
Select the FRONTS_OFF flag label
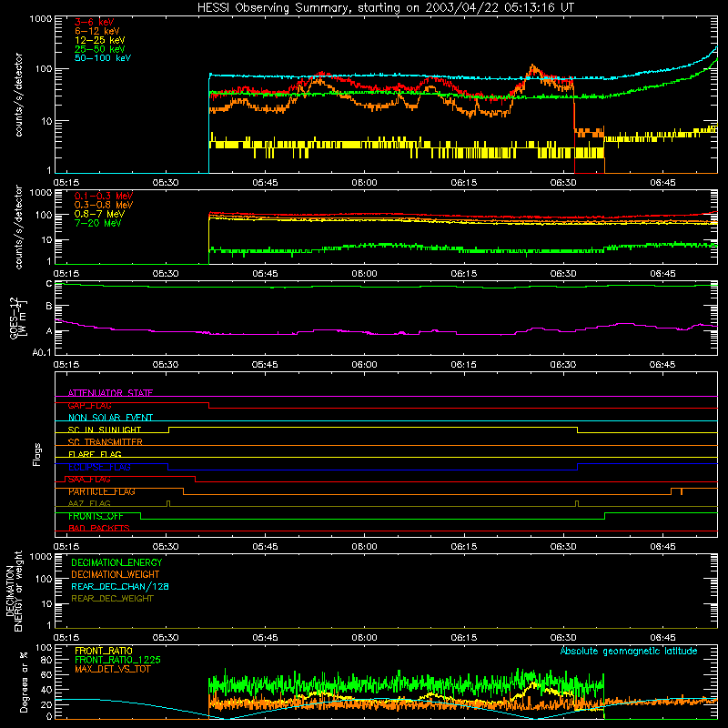tap(96, 516)
